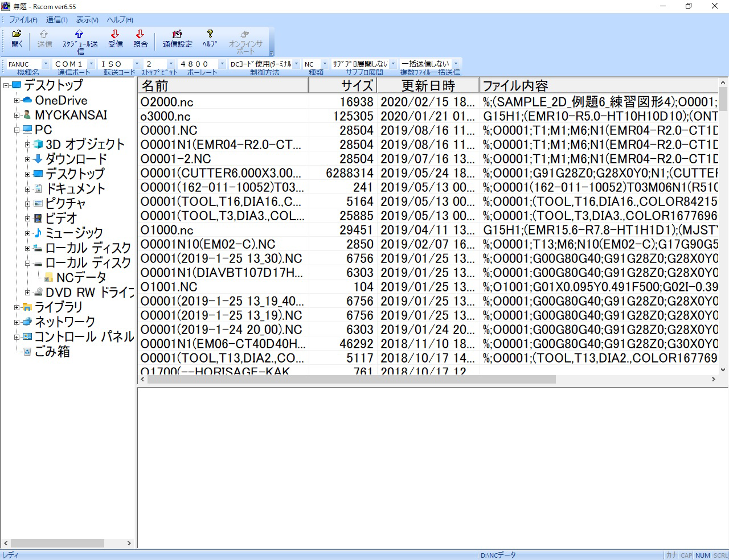The image size is (729, 560).
Task: Select the OneDrive cloud icon in tree
Action: tap(27, 100)
